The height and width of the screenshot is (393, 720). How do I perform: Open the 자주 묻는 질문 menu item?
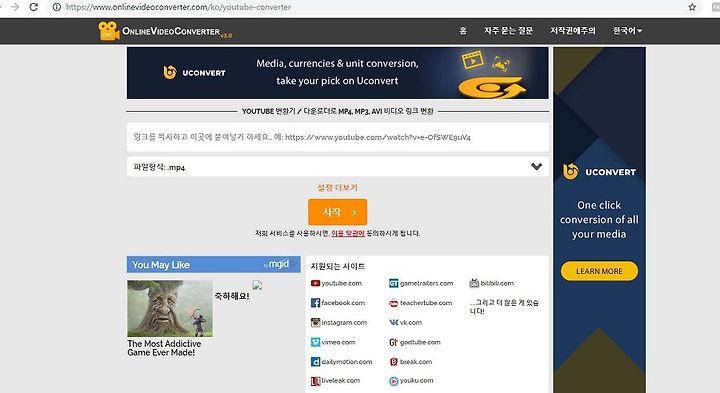pyautogui.click(x=508, y=31)
